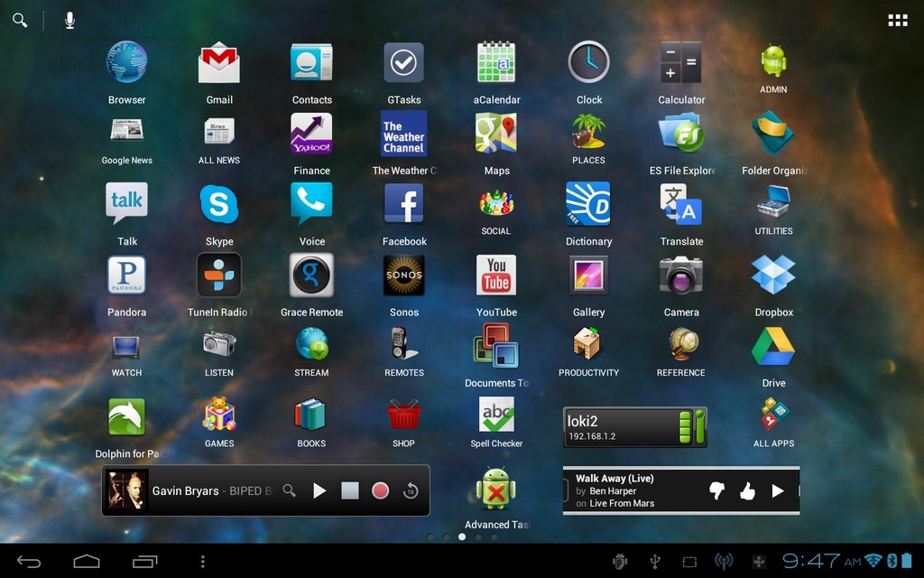
Task: Open Grace Remote
Action: (311, 275)
